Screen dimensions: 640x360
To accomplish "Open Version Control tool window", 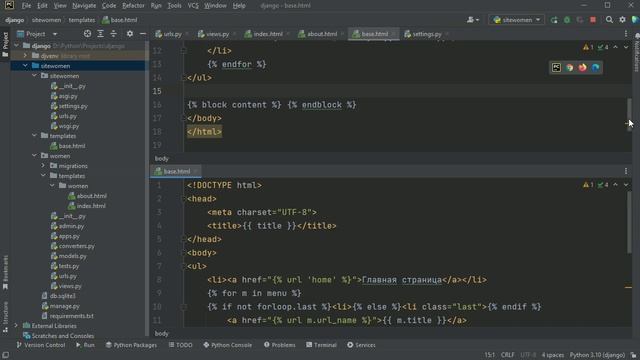I will (40, 345).
